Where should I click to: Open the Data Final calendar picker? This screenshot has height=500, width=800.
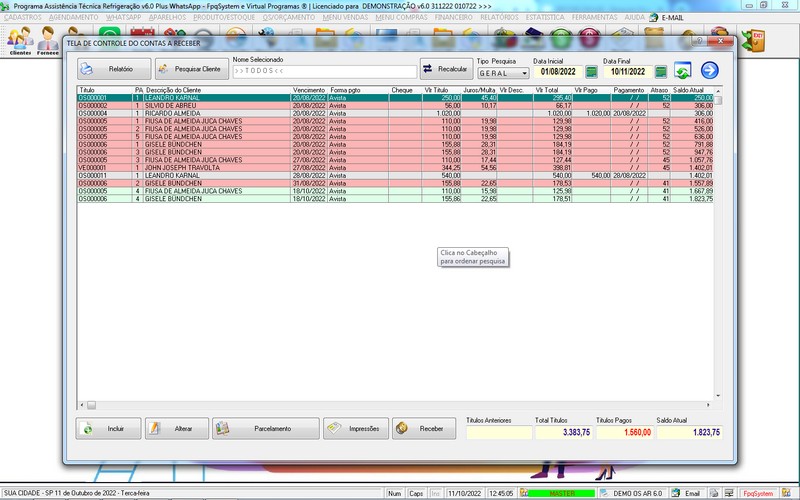(661, 72)
